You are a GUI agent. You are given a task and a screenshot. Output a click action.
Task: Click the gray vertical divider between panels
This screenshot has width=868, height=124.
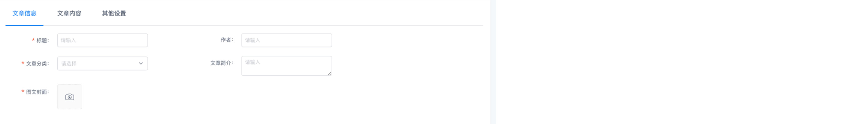click(x=493, y=62)
